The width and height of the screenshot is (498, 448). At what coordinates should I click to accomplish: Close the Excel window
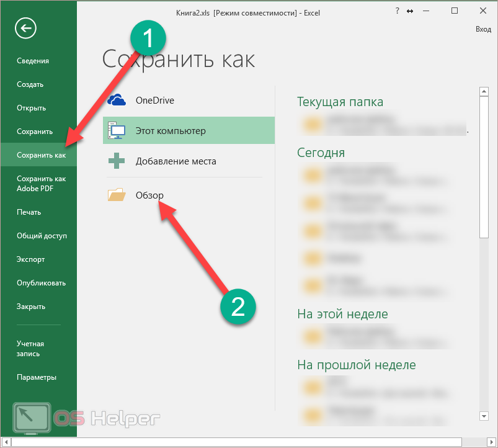(x=483, y=11)
